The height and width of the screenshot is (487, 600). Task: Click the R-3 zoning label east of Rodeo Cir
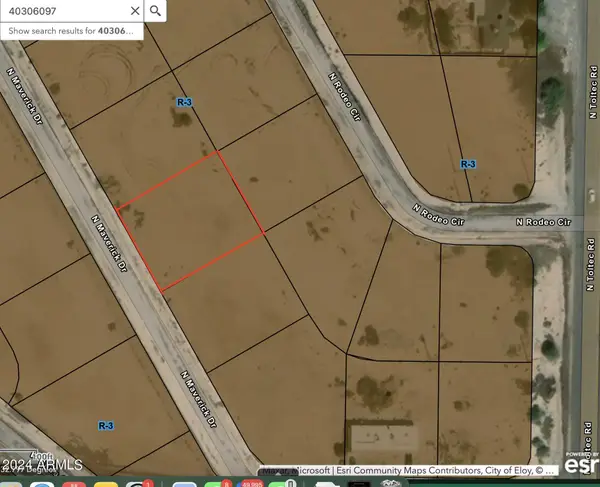pyautogui.click(x=467, y=163)
